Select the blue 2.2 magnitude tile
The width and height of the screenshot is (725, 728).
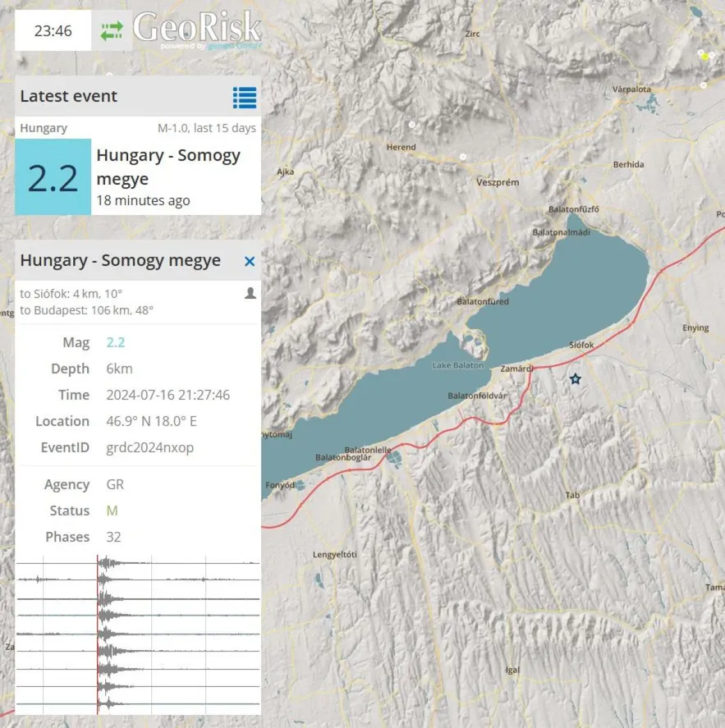[53, 177]
